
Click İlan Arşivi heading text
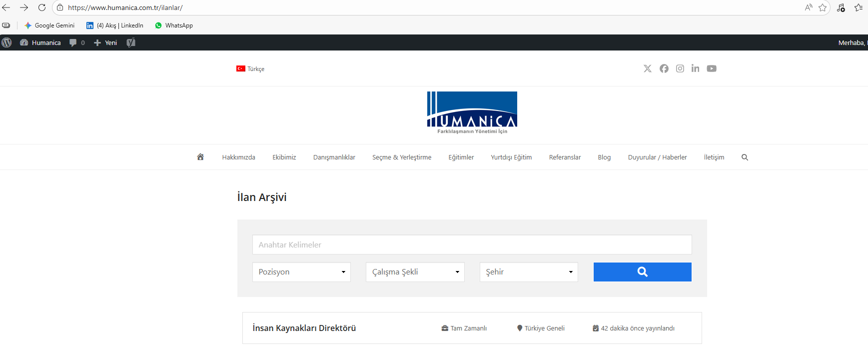click(262, 197)
